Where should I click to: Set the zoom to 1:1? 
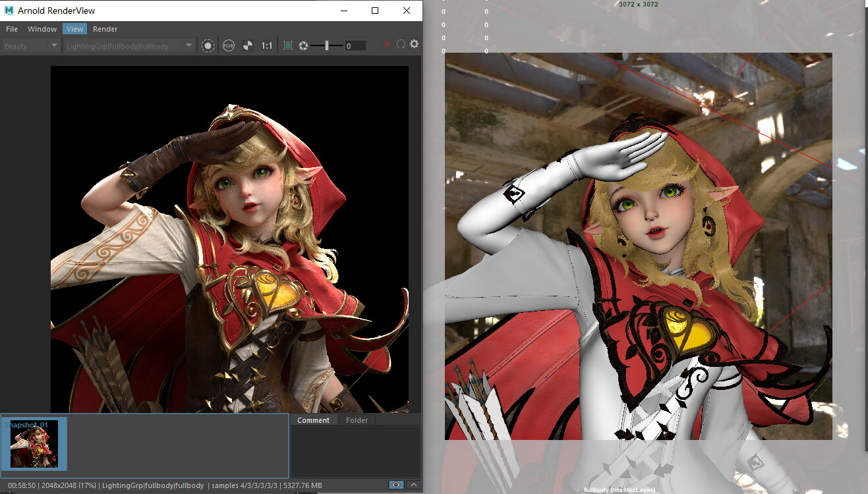click(267, 45)
